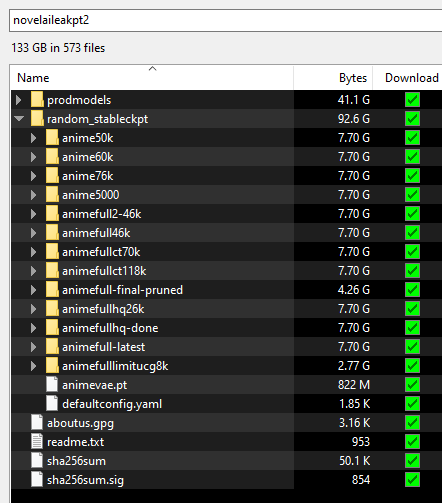Click the animefull-final-pruned folder icon
Viewport: 442px width, 503px height.
pyautogui.click(x=52, y=290)
